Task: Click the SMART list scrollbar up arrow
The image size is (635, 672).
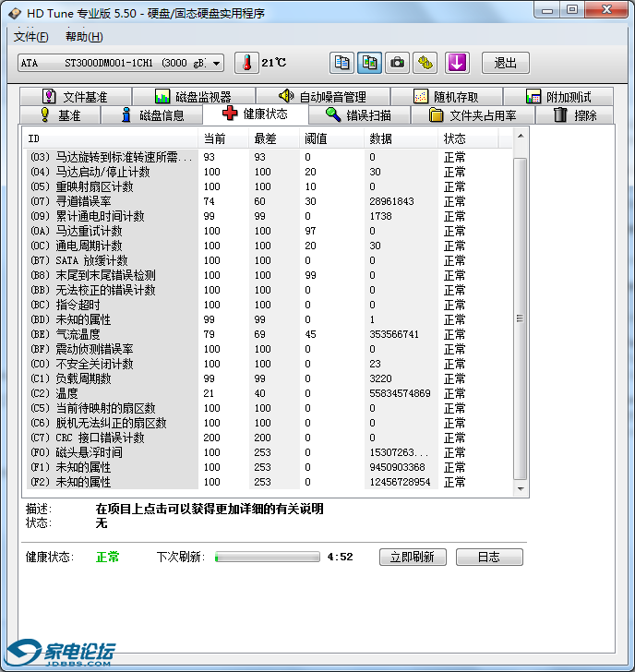Action: 521,136
